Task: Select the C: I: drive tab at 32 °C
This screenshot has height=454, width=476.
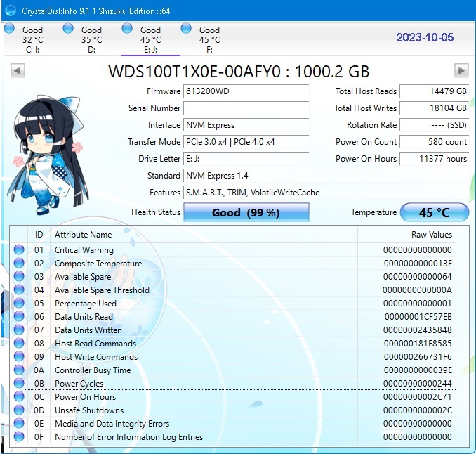Action: tap(32, 40)
